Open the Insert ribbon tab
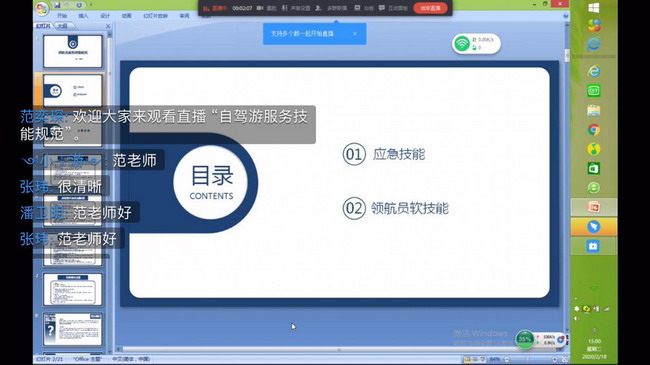Screen dimensions: 650x365 [x=83, y=16]
